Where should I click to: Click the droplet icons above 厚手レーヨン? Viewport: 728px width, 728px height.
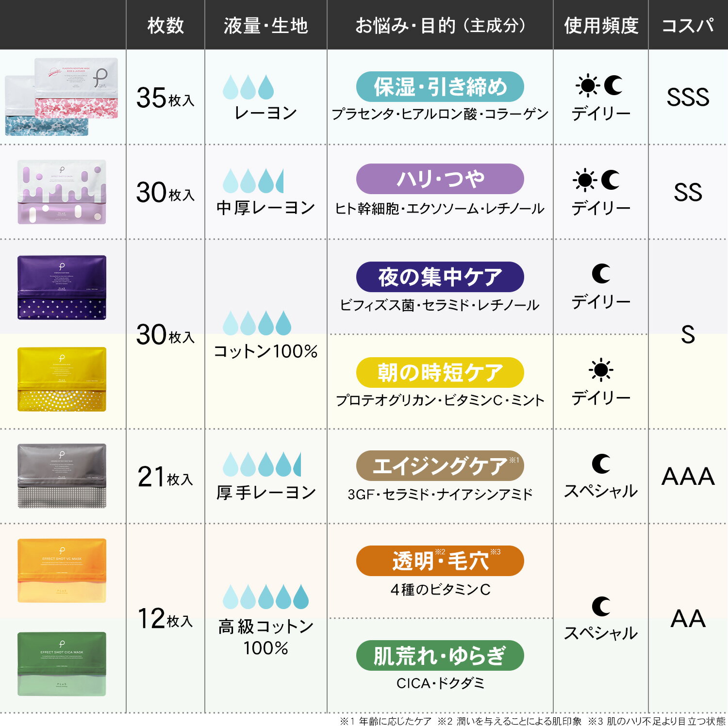click(262, 464)
